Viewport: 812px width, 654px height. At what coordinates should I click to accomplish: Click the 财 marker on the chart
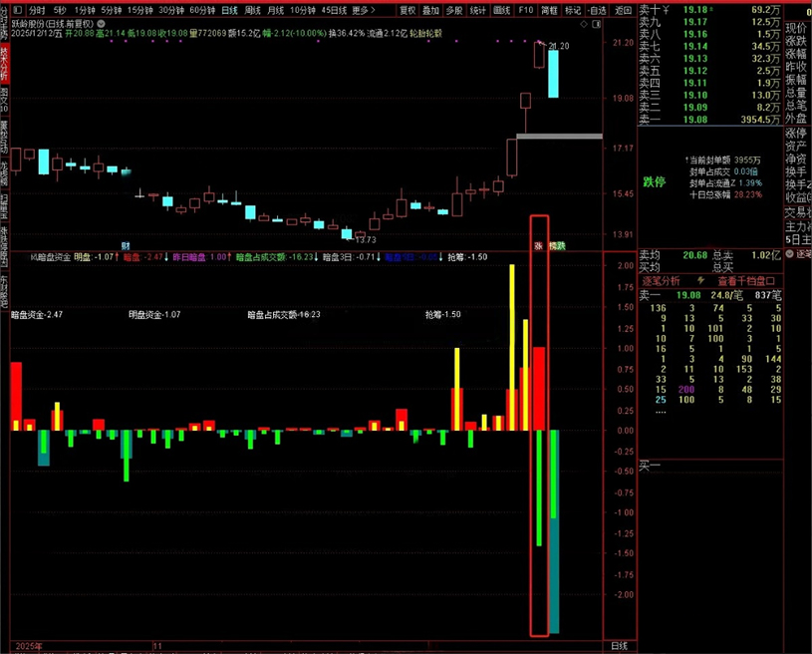point(126,245)
